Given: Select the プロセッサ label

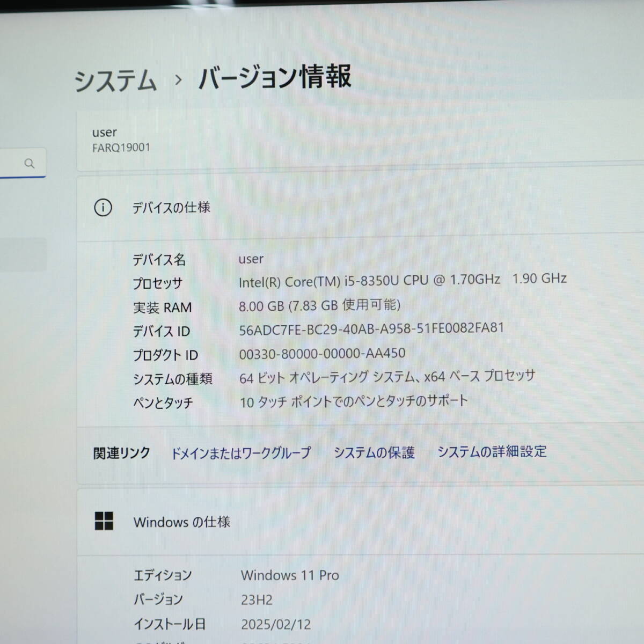Looking at the screenshot, I should pos(158,283).
